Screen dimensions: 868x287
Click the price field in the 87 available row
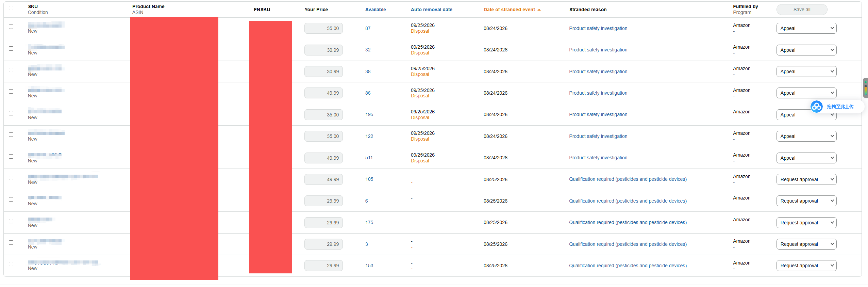pos(323,28)
